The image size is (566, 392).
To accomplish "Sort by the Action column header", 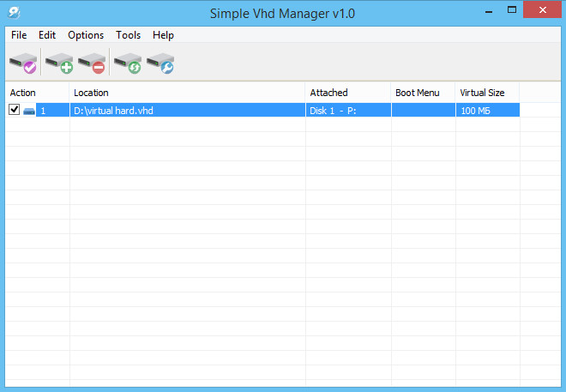I will coord(37,93).
